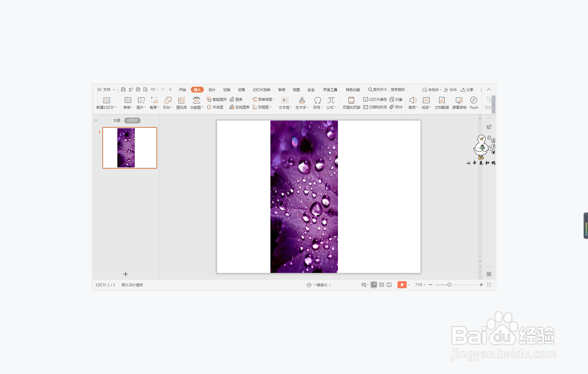Click the zoom slider handle
Image resolution: width=588 pixels, height=374 pixels.
click(449, 285)
